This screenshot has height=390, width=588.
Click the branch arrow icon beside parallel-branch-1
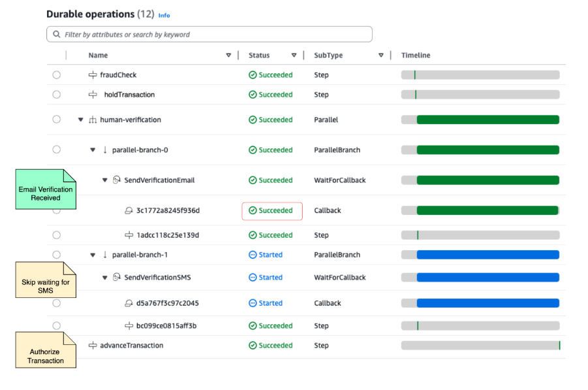click(104, 254)
